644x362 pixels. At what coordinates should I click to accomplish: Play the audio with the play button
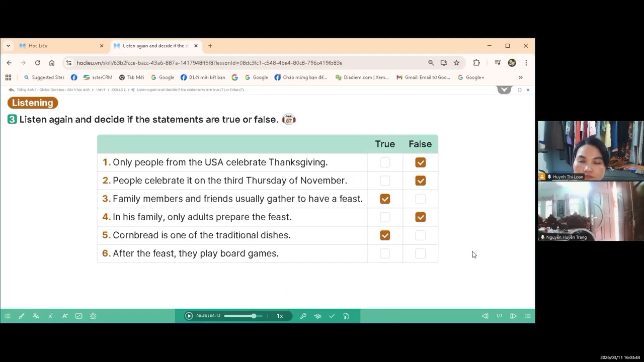click(x=189, y=316)
